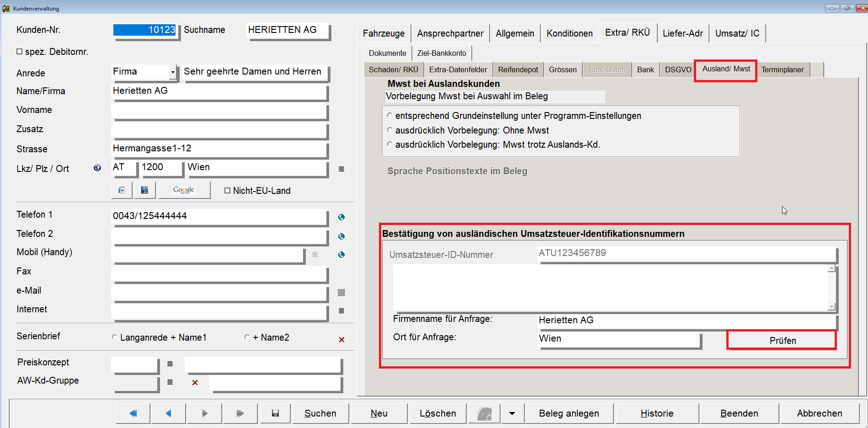This screenshot has width=868, height=428.
Task: Click the greyed list icon beside the Mobil field
Action: pyautogui.click(x=315, y=254)
